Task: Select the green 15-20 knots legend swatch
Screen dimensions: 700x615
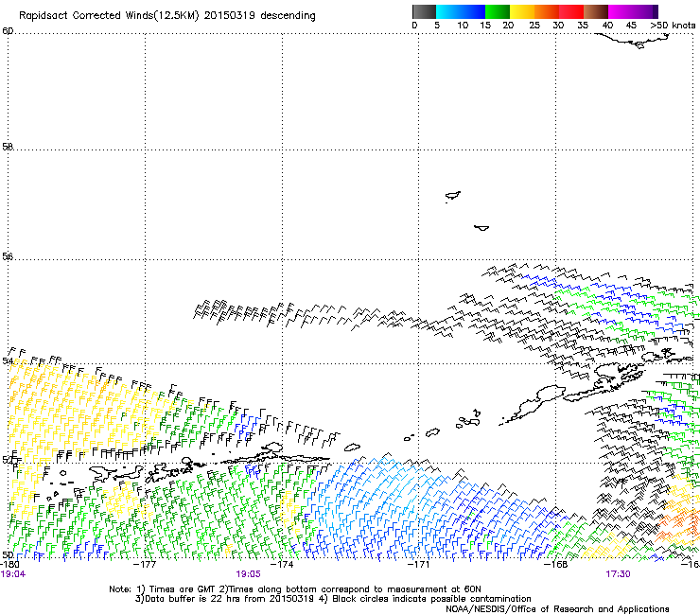Action: click(x=498, y=11)
